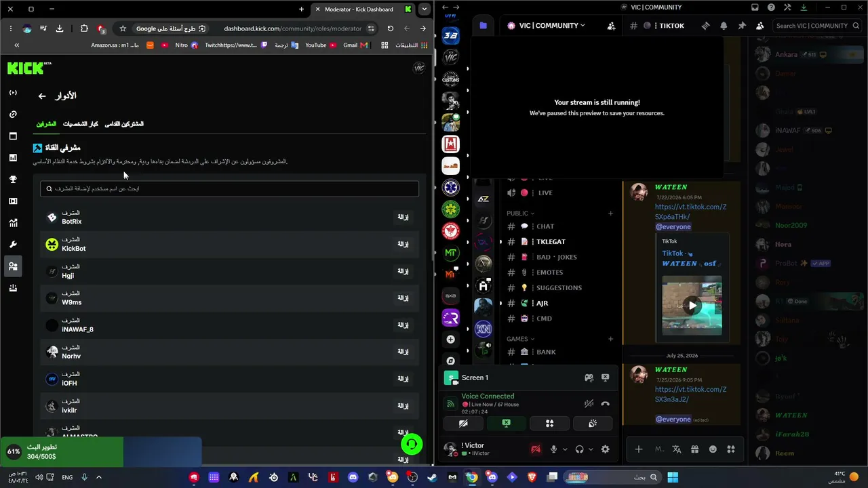Click the Chrome downloads icon
868x488 pixels.
(x=60, y=28)
